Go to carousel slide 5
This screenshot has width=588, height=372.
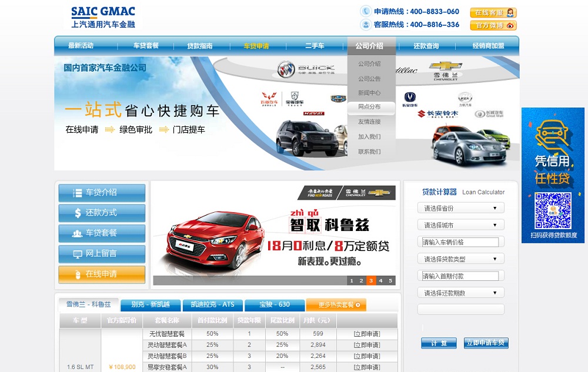[390, 280]
